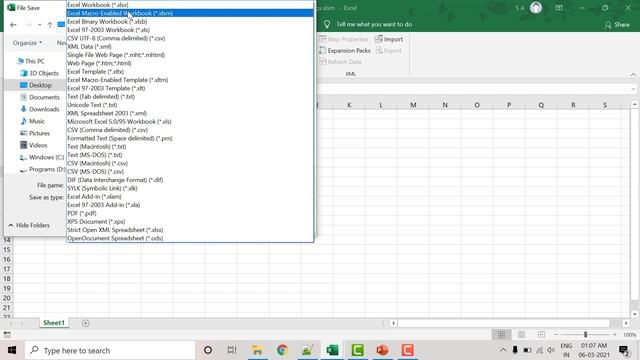The height and width of the screenshot is (360, 640).
Task: Open Videos folder in navigation pane
Action: pos(34,145)
